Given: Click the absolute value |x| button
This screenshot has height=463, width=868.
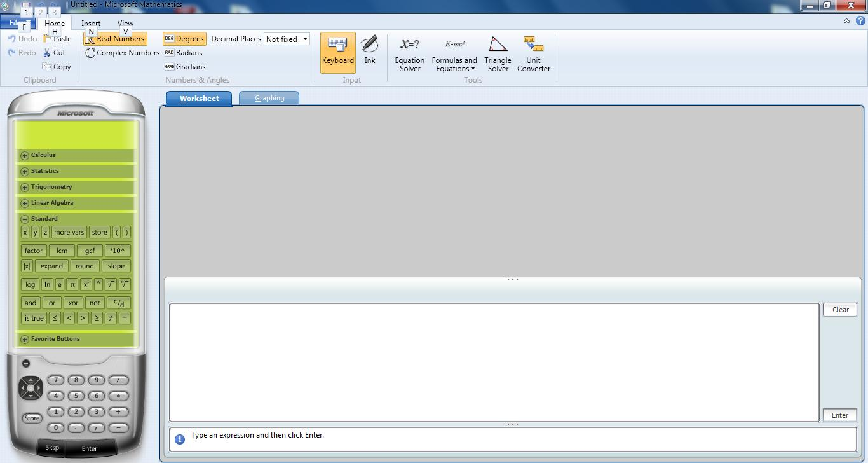Looking at the screenshot, I should coord(27,266).
